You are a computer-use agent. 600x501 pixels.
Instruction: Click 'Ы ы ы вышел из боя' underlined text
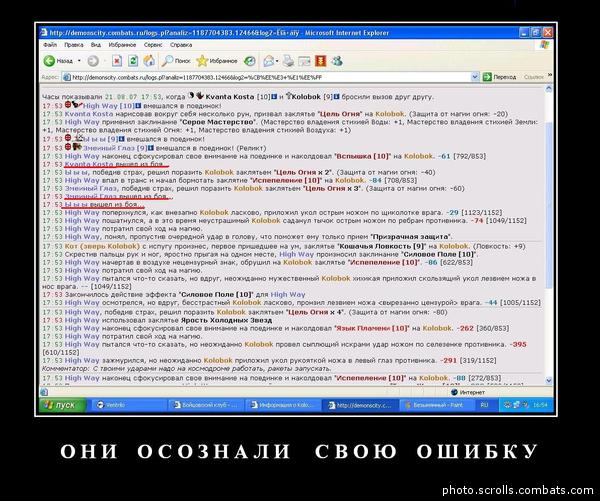click(x=104, y=205)
